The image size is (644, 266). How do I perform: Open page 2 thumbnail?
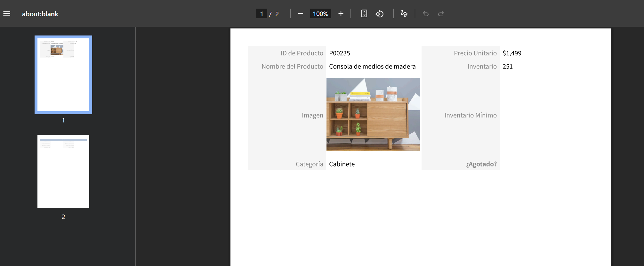point(63,171)
